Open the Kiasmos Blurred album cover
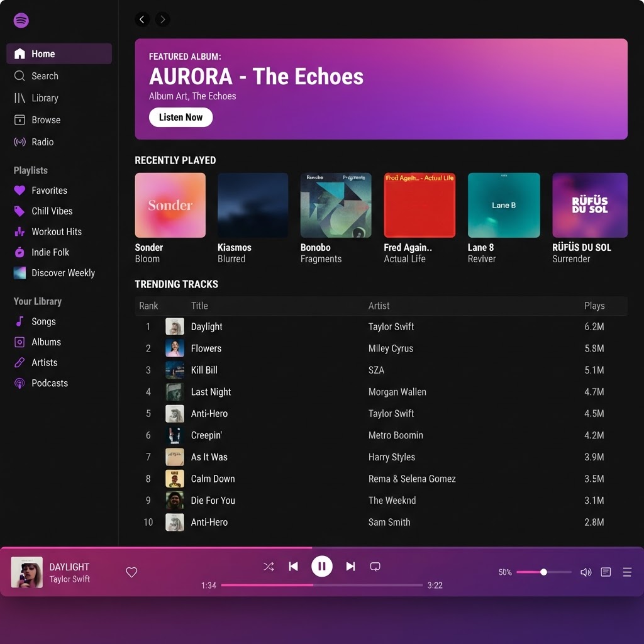644x644 pixels. [253, 205]
